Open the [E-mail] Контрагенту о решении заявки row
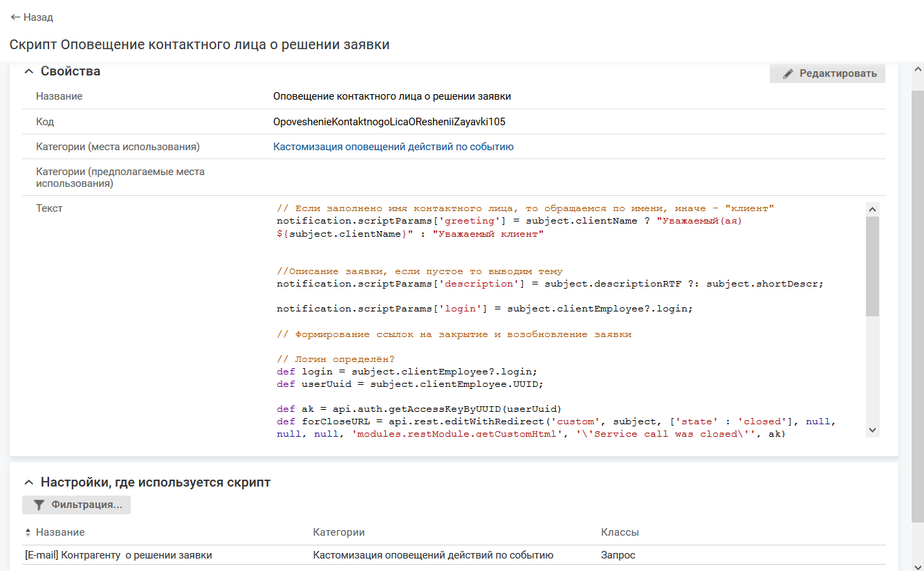 [x=118, y=555]
